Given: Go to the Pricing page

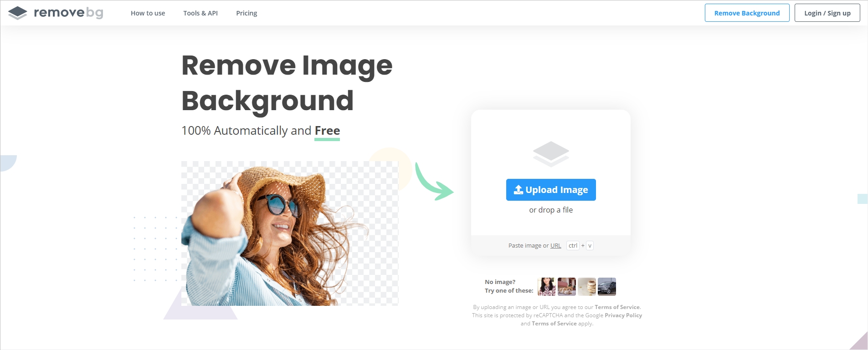Looking at the screenshot, I should pos(247,13).
